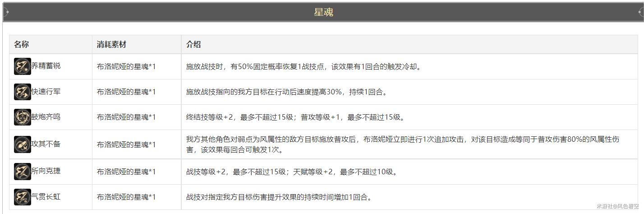This screenshot has height=214, width=644.
Task: Click description about 速度提高30%
Action: pos(287,92)
